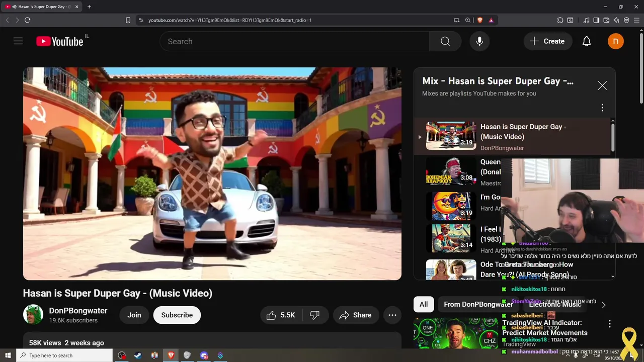
Task: Open Brave VPN shield icon
Action: point(626,20)
